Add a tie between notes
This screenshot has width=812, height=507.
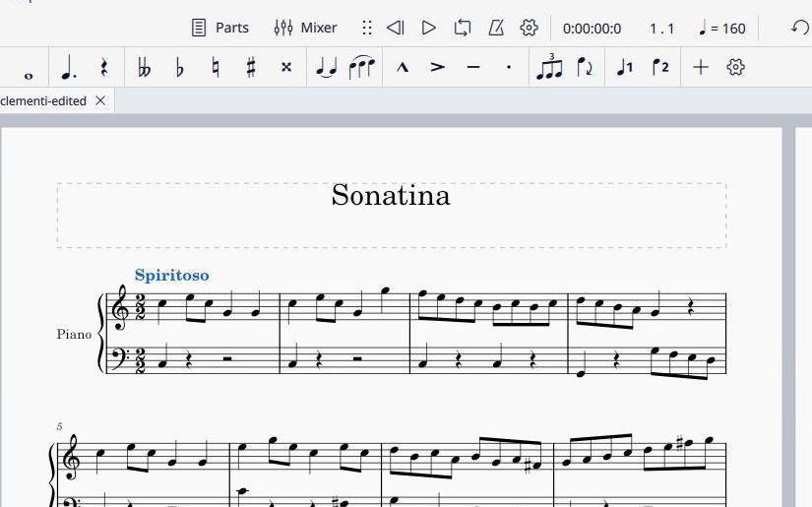tap(326, 67)
